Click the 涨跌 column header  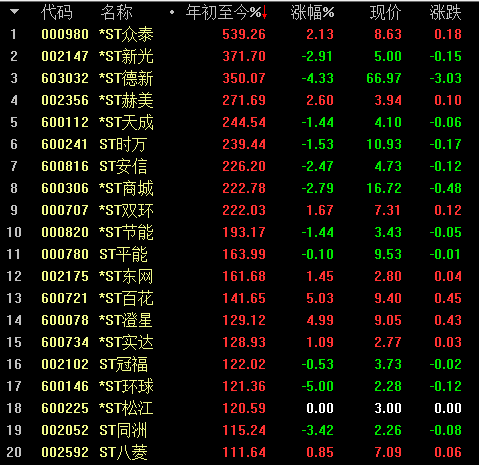pos(446,13)
